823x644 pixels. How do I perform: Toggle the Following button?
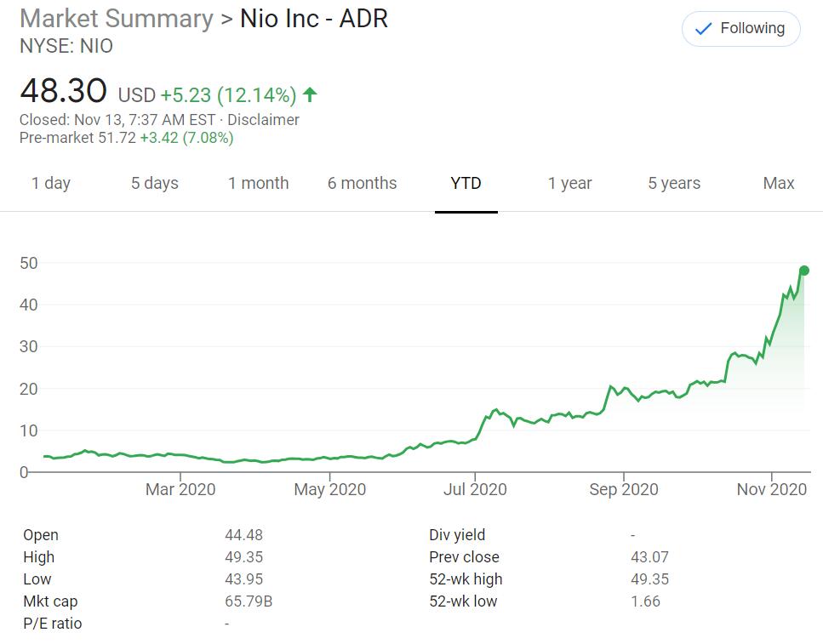click(740, 29)
